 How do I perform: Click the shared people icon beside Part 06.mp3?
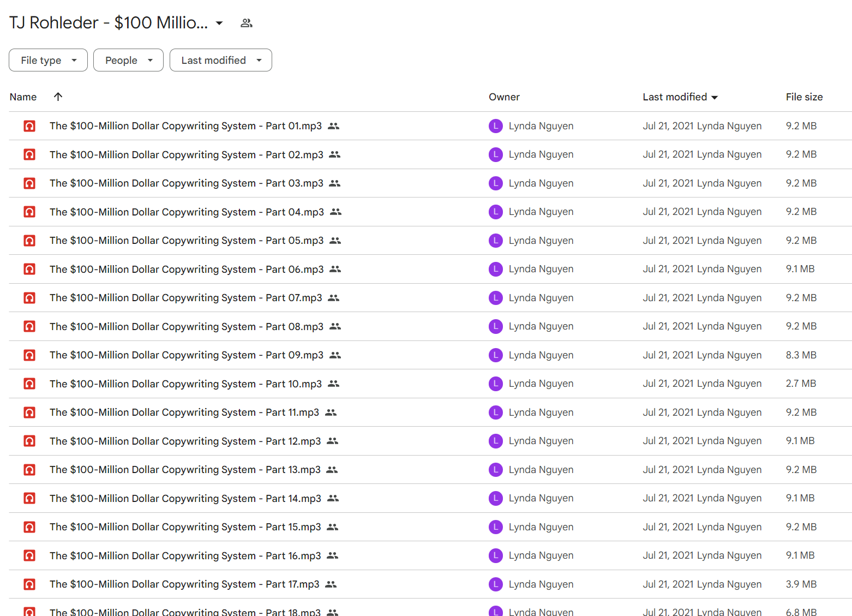click(335, 269)
